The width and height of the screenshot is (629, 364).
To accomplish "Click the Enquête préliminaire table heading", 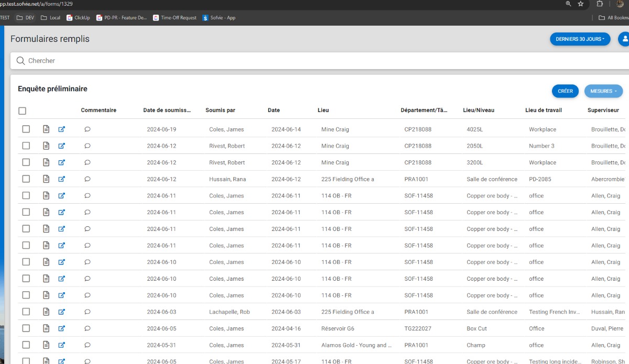I will tap(52, 89).
